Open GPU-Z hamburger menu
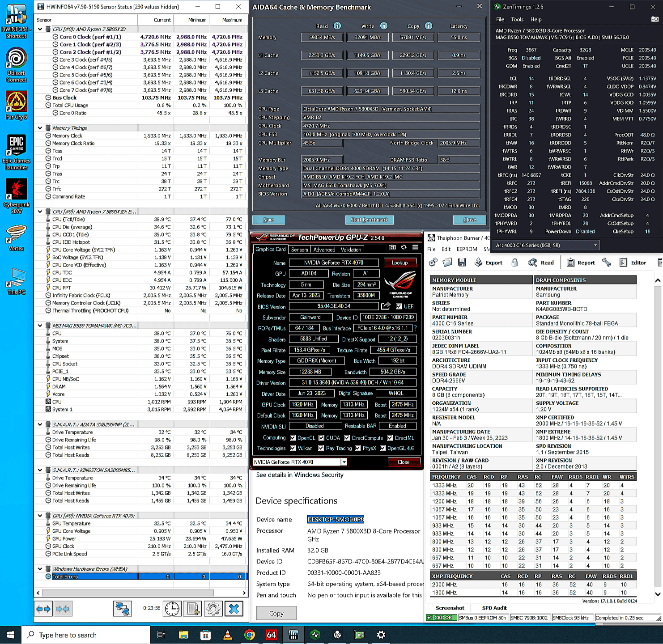Screen dimensions: 663x644 415,247
